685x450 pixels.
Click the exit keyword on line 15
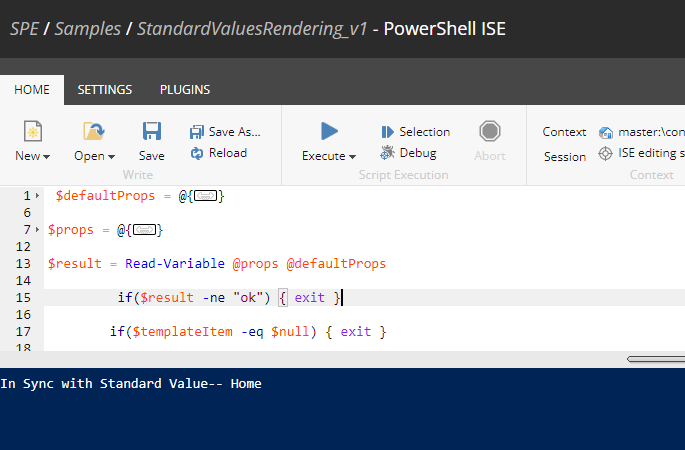310,298
